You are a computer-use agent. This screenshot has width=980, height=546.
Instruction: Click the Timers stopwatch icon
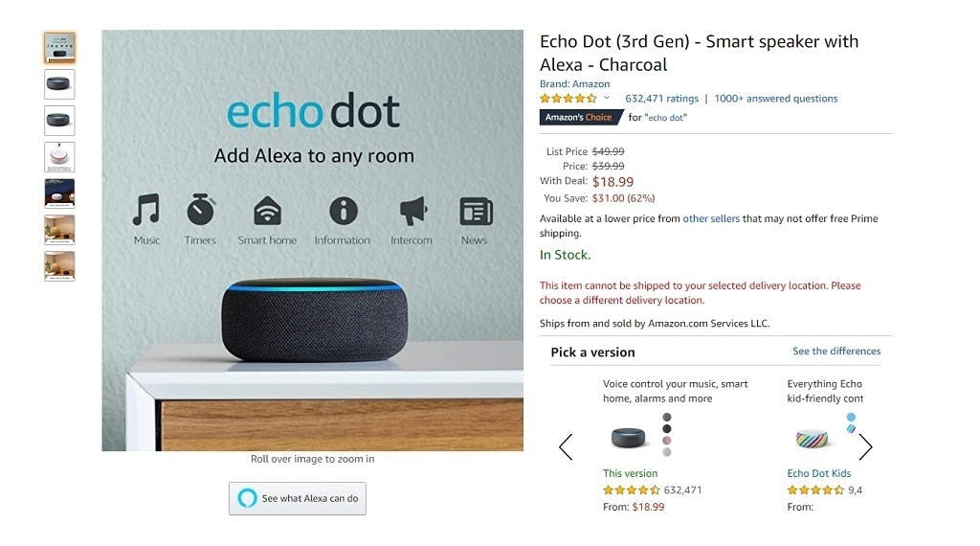201,210
